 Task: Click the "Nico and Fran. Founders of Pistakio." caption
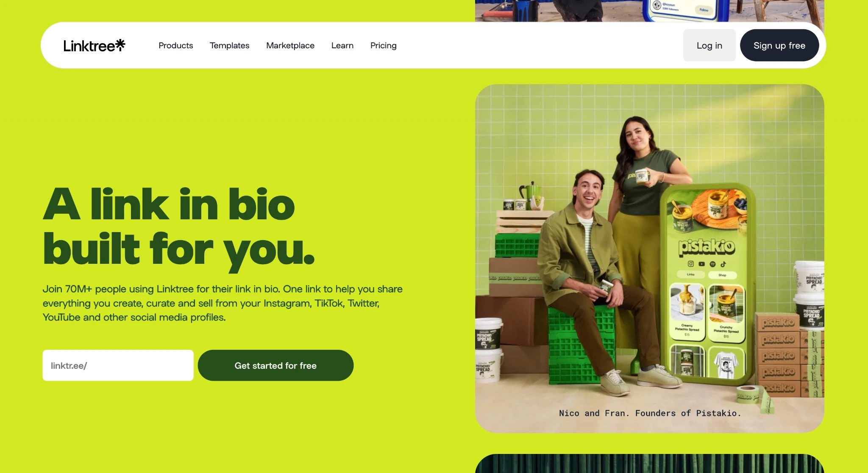point(650,413)
